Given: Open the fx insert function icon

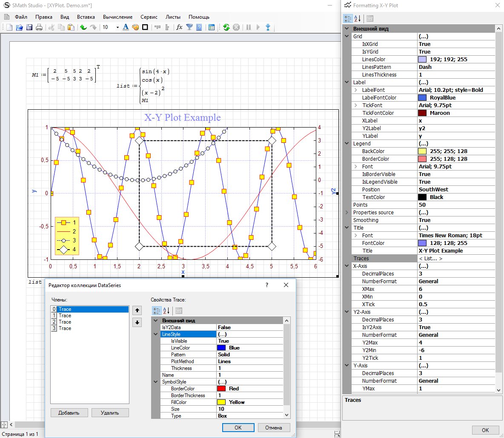Looking at the screenshot, I should coord(179,27).
